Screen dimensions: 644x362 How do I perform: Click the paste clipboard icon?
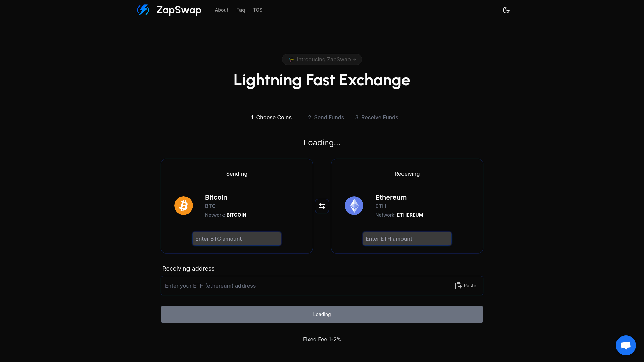click(x=458, y=286)
